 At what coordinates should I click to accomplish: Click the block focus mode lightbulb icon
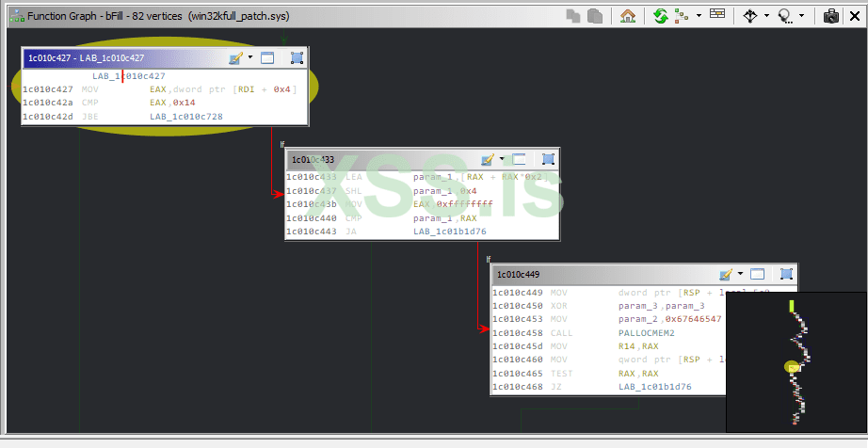pos(785,16)
